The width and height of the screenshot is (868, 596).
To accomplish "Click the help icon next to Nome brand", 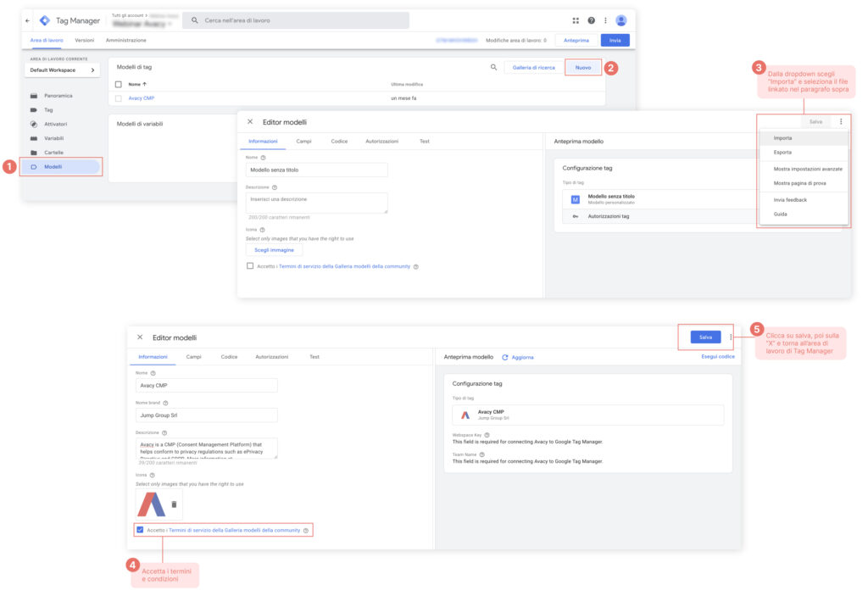I will 165,403.
